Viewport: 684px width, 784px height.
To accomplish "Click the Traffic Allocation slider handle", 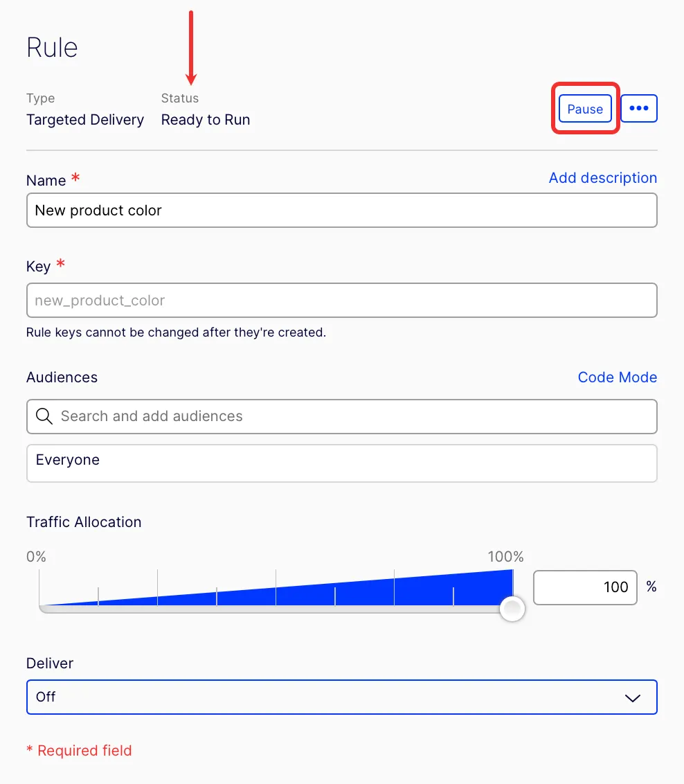I will (x=512, y=609).
